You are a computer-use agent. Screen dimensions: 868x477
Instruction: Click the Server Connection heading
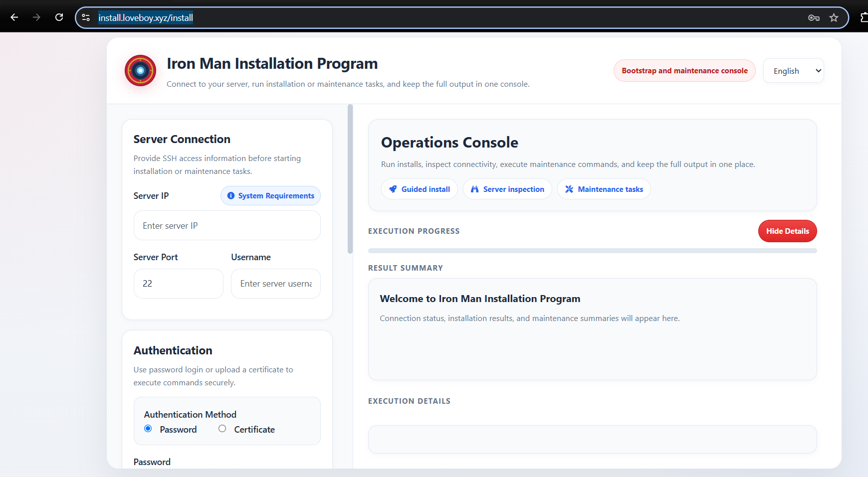pyautogui.click(x=182, y=140)
